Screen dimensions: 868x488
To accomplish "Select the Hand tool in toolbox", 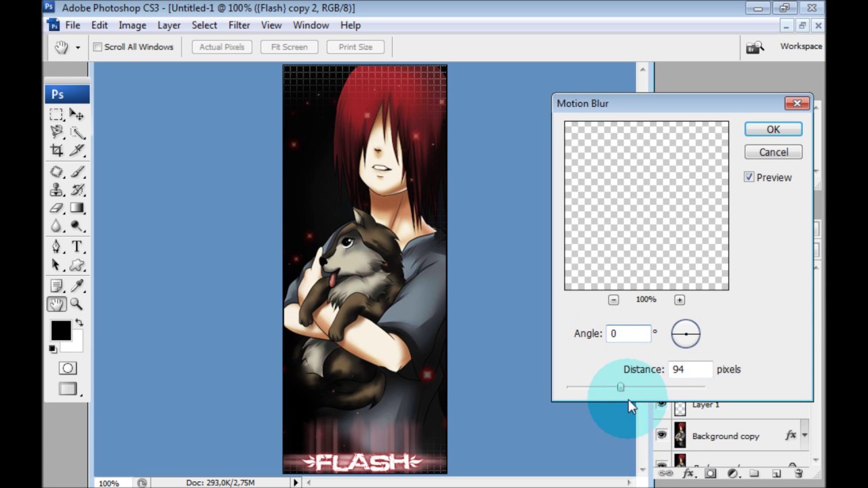I will 57,304.
